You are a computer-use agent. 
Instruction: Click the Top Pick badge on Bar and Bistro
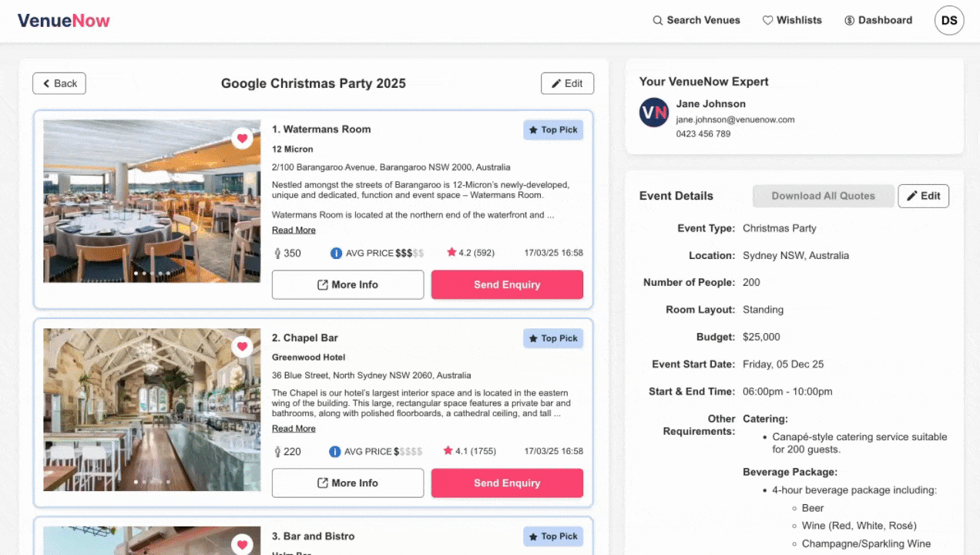click(x=553, y=536)
